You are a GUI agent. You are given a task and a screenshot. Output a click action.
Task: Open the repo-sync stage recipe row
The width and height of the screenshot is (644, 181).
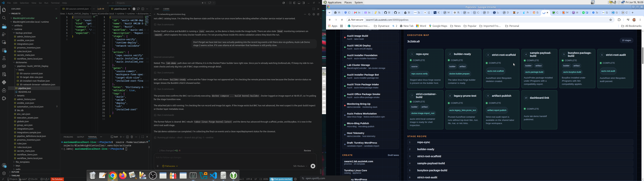520,142
